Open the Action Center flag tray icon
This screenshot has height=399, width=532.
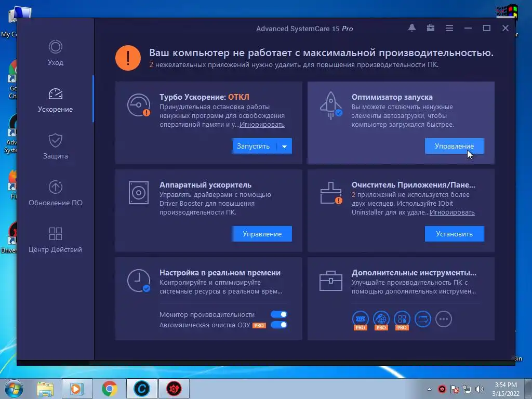[454, 389]
